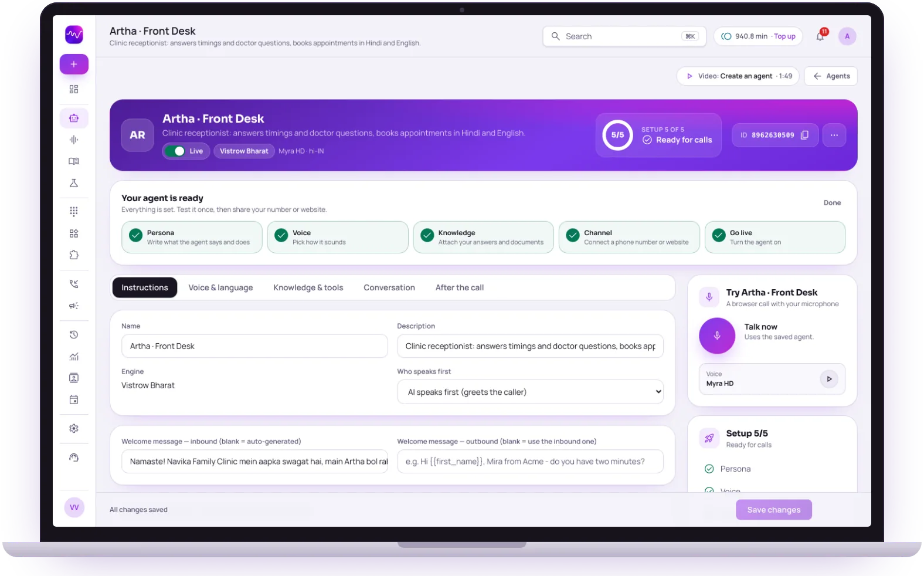Viewport: 924px width, 576px height.
Task: Click the Search field in top bar
Action: point(624,36)
